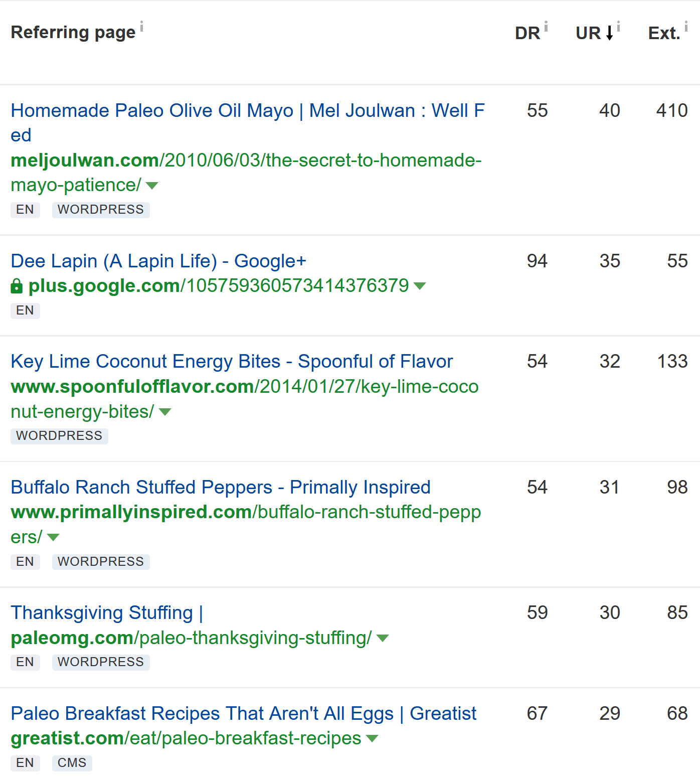Open the Key Lime Coconut Energy Bites link
The image size is (700, 781).
coord(232,362)
